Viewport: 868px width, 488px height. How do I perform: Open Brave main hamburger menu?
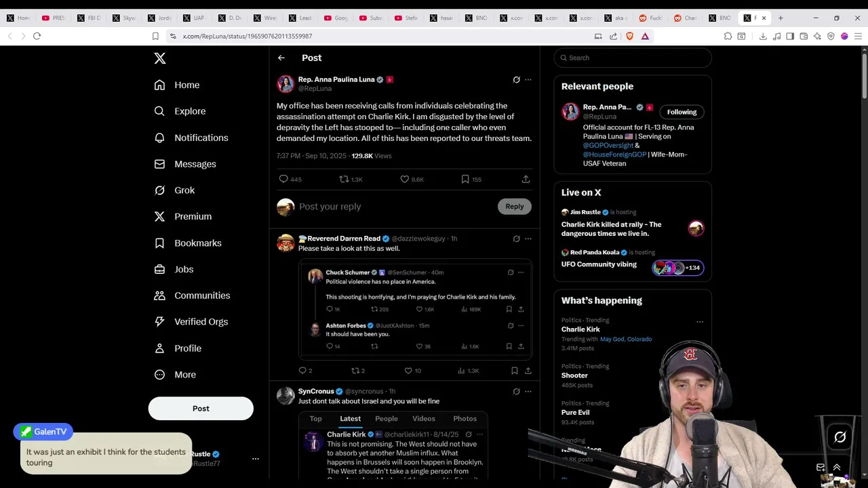(x=858, y=36)
